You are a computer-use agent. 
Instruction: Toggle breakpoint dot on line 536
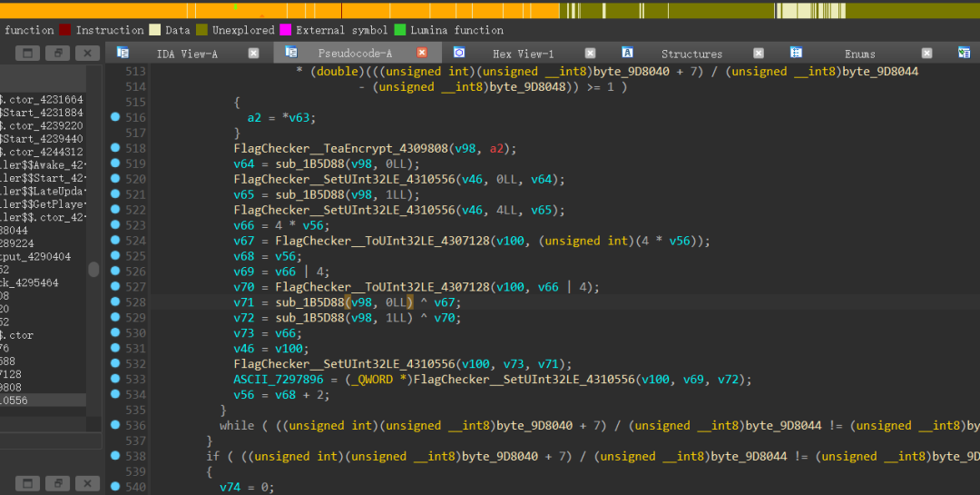click(x=115, y=425)
